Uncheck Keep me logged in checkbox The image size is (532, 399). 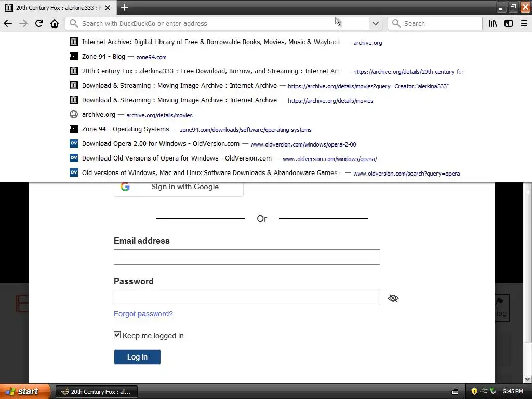(x=117, y=335)
